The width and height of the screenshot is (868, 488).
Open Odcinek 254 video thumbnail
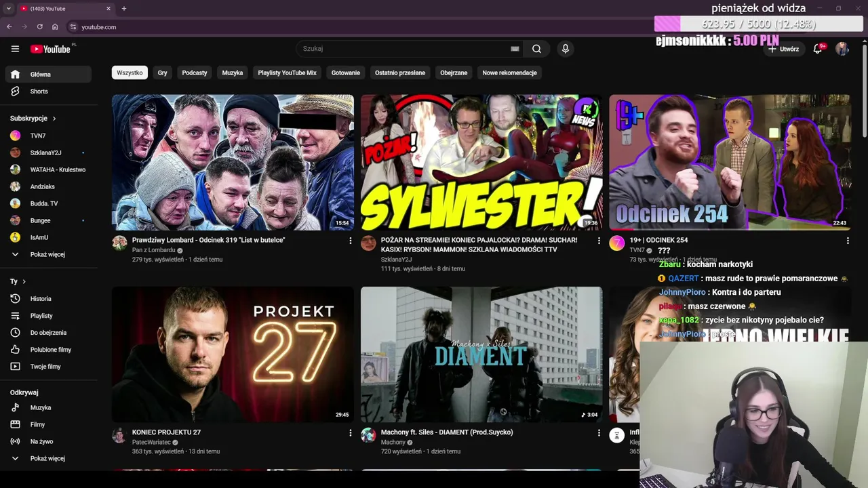point(730,163)
